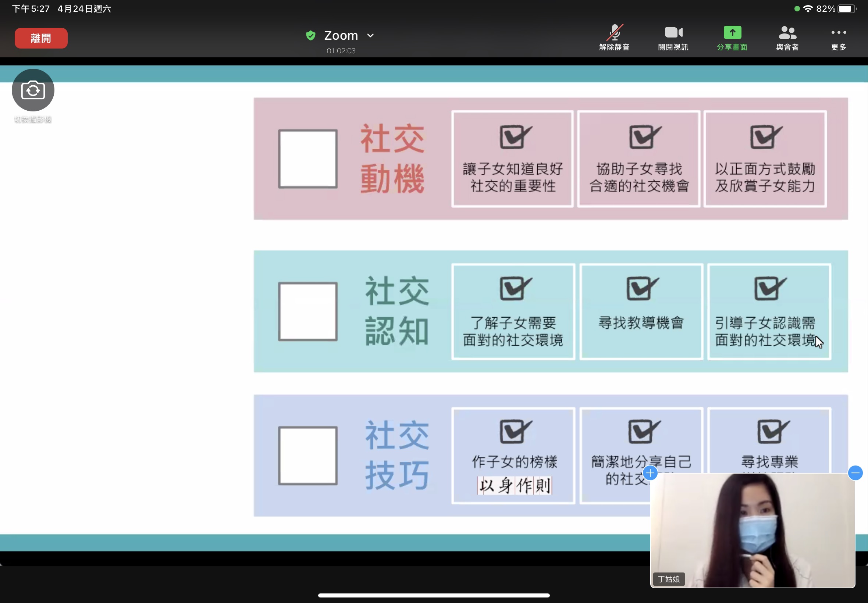Screen dimensions: 868x603
Task: Click text 作子女的榜樣
Action: point(514,462)
